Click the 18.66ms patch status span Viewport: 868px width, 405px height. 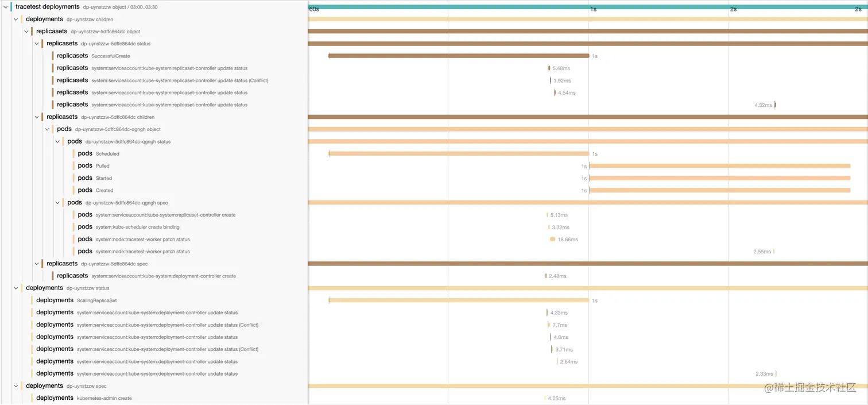pyautogui.click(x=552, y=239)
